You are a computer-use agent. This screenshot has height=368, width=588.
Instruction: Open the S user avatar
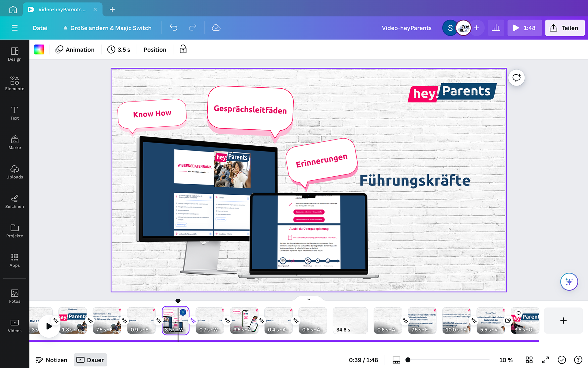click(450, 28)
